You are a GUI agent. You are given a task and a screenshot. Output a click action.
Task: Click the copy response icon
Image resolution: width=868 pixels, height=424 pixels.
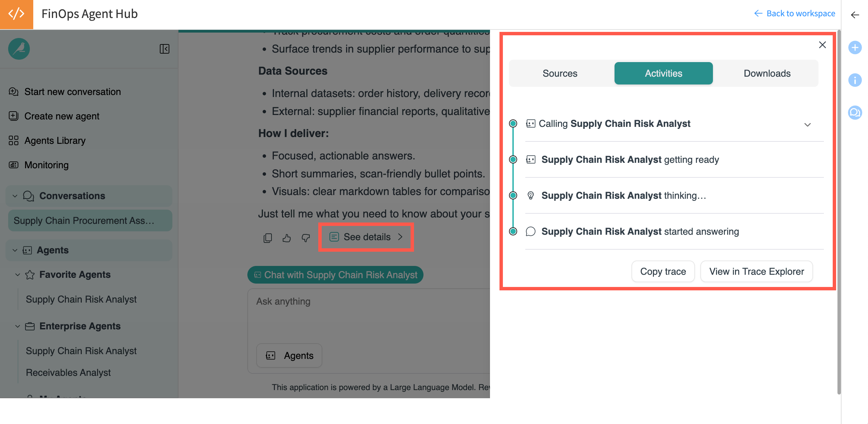click(x=267, y=238)
